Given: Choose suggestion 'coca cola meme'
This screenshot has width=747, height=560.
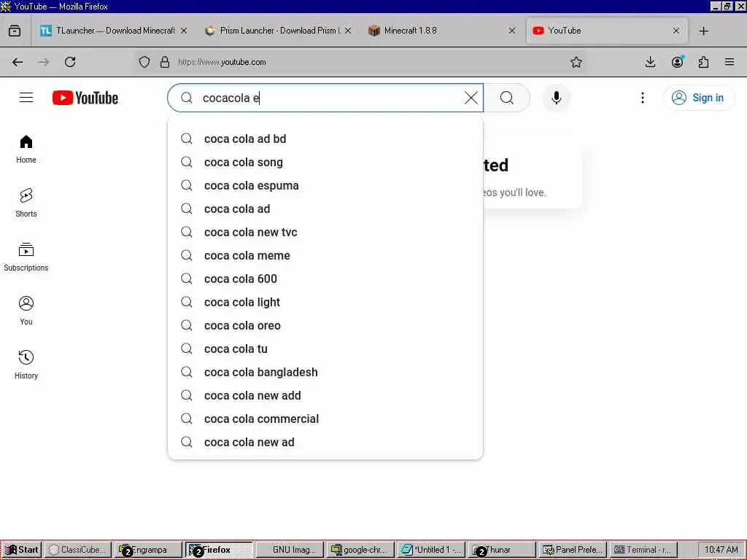Looking at the screenshot, I should pyautogui.click(x=325, y=255).
